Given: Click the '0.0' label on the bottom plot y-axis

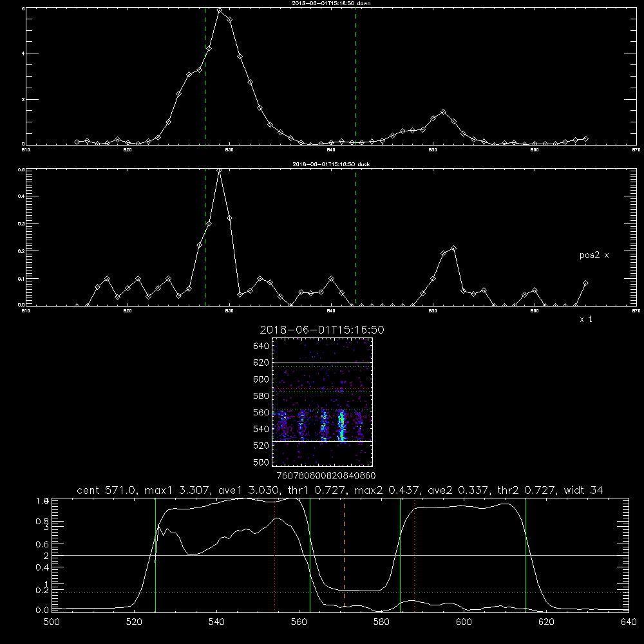Looking at the screenshot, I should [43, 610].
